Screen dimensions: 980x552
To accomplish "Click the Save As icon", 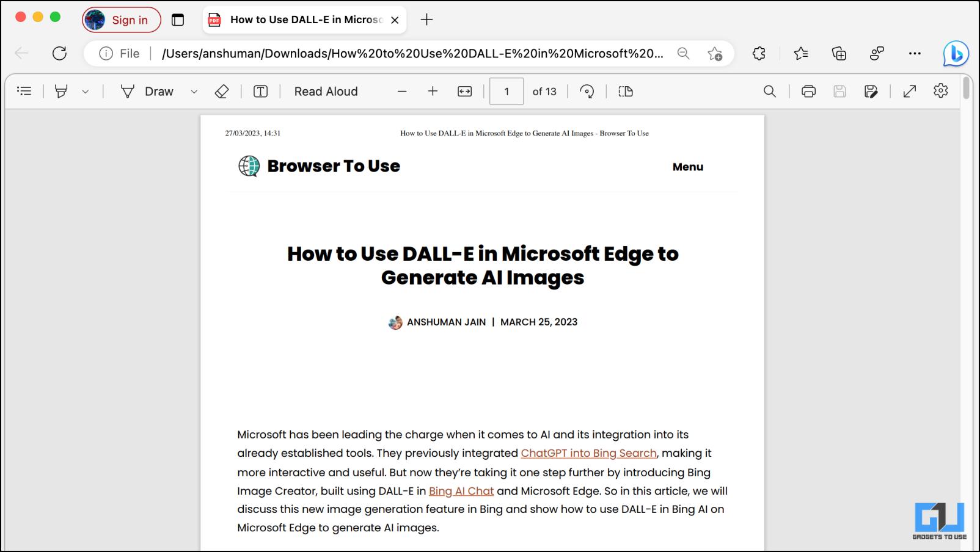I will (871, 92).
